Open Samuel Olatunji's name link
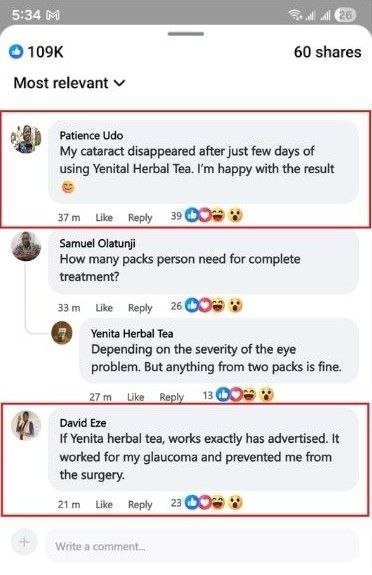 [x=97, y=243]
